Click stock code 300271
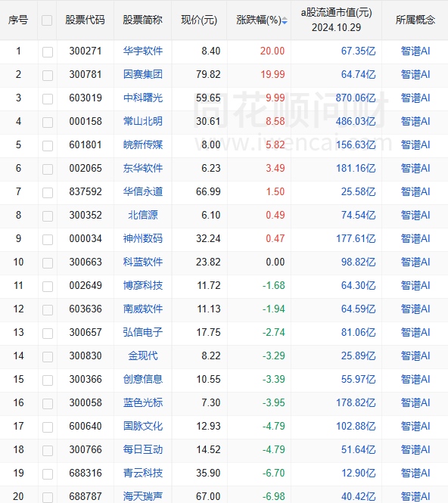This screenshot has height=503, width=448. (86, 51)
